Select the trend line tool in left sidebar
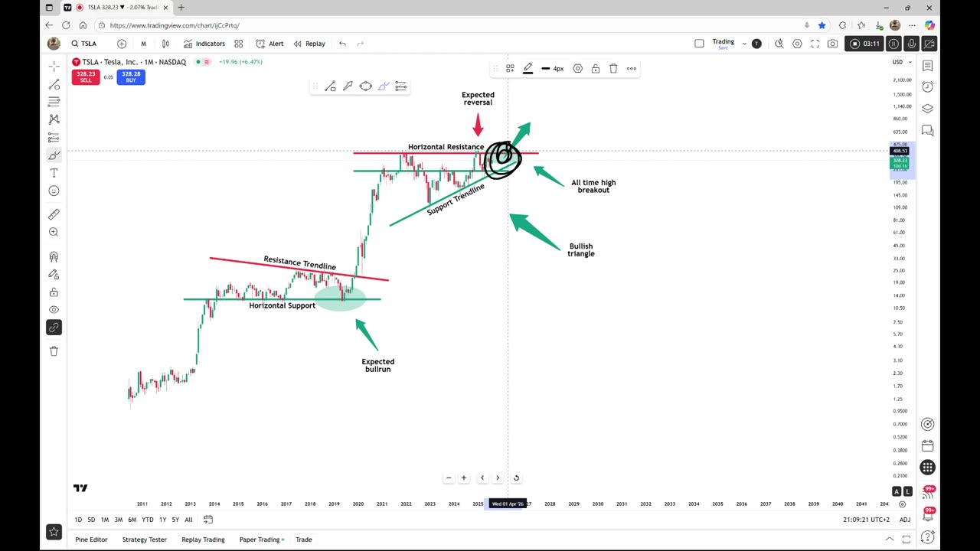This screenshot has width=980, height=551. (54, 84)
